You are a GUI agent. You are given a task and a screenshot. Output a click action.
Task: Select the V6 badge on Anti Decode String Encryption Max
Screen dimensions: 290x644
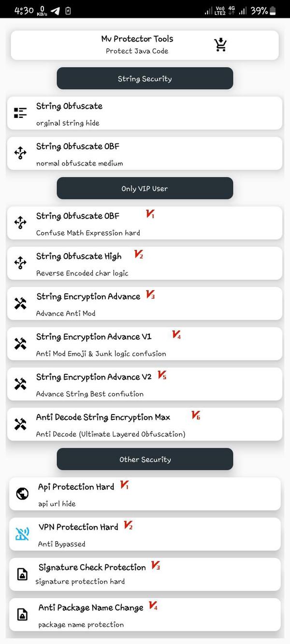pyautogui.click(x=196, y=415)
